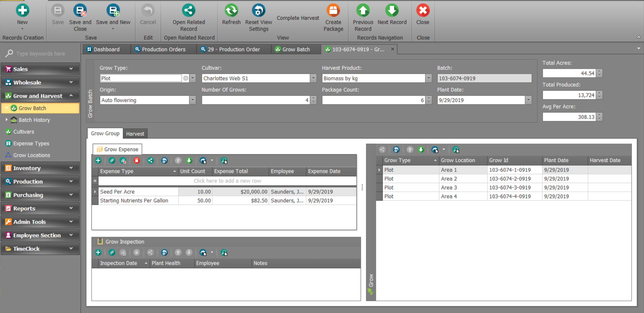
Task: Add new Grow Expense row with plus icon
Action: click(98, 161)
